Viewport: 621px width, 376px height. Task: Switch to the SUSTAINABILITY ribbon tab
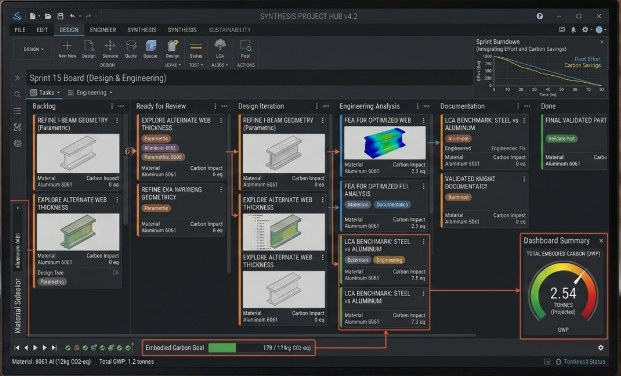230,30
